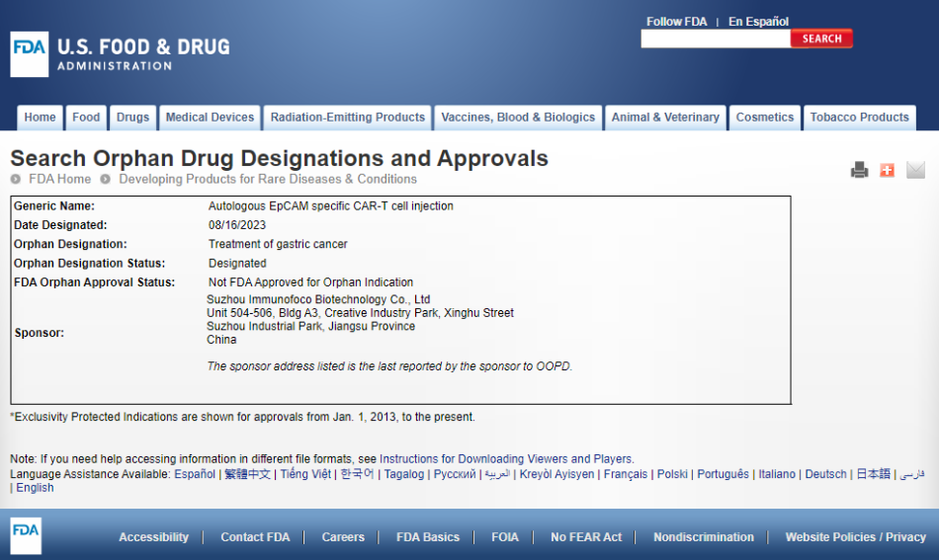This screenshot has height=560, width=939.
Task: Open the Tobacco Products tab
Action: [859, 118]
